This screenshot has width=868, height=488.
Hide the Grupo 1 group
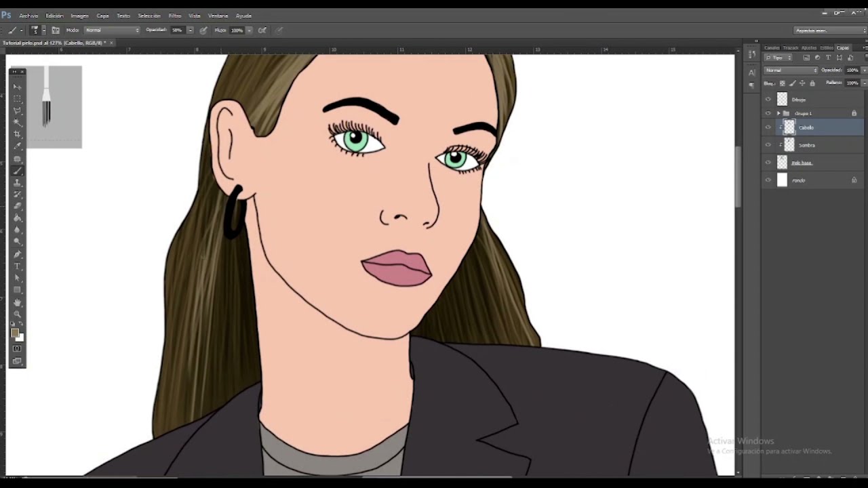click(768, 113)
